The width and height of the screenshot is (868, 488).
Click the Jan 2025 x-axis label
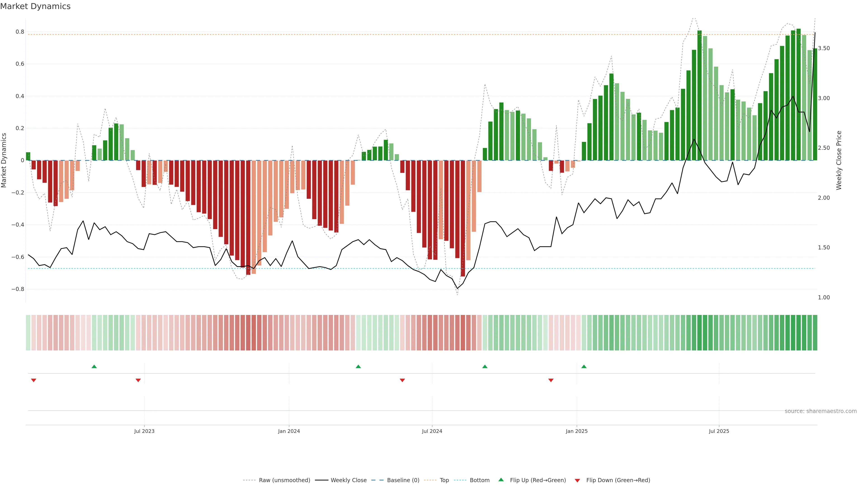pyautogui.click(x=577, y=431)
